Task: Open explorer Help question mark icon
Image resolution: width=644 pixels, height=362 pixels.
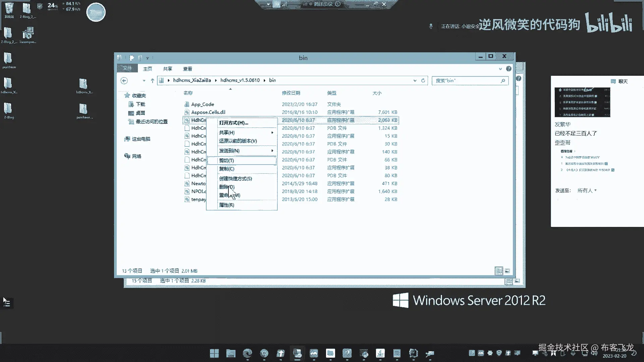Action: tap(509, 69)
